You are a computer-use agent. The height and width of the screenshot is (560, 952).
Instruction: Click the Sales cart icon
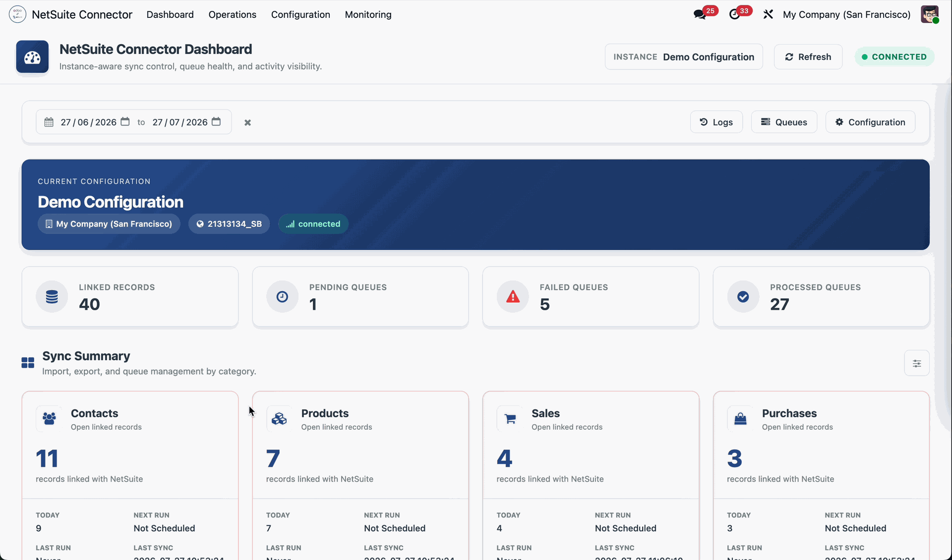pos(510,419)
